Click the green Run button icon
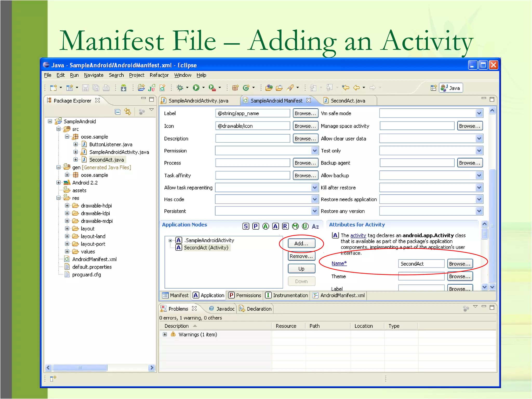 196,88
